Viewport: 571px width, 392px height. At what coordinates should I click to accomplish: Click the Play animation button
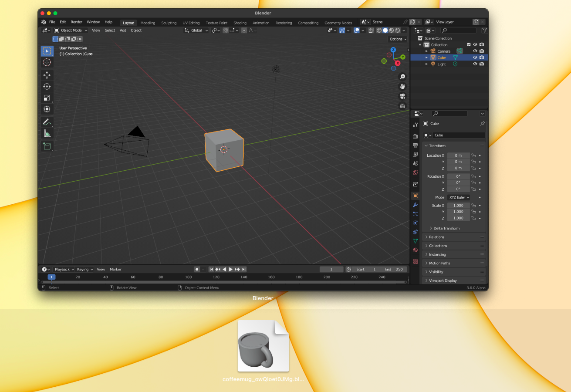[x=231, y=270]
